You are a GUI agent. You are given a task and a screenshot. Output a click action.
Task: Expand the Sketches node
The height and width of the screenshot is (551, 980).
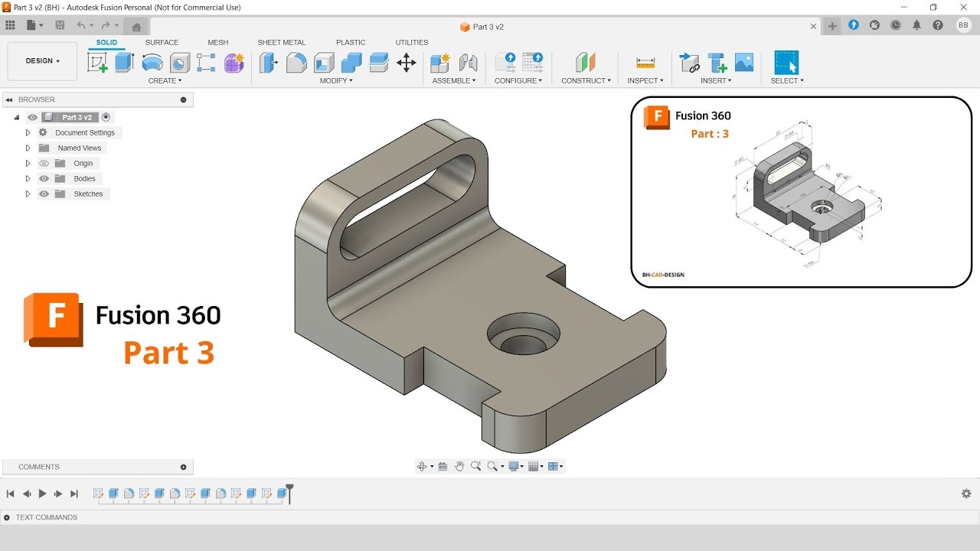point(28,194)
